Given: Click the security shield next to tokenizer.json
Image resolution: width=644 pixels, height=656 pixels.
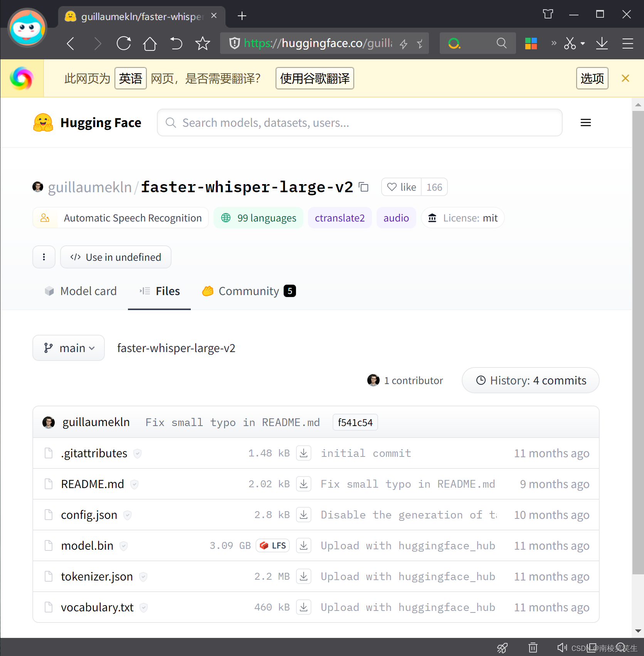Looking at the screenshot, I should point(143,577).
